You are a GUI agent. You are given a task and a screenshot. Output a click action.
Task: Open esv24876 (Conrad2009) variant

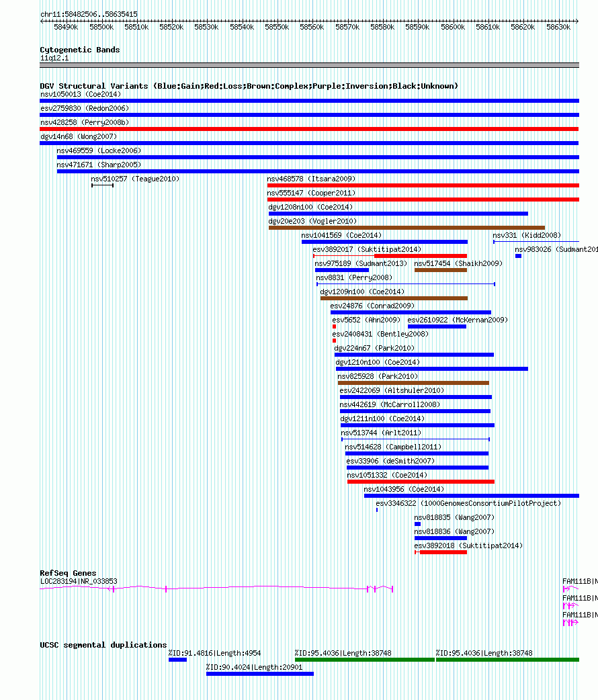pyautogui.click(x=411, y=312)
